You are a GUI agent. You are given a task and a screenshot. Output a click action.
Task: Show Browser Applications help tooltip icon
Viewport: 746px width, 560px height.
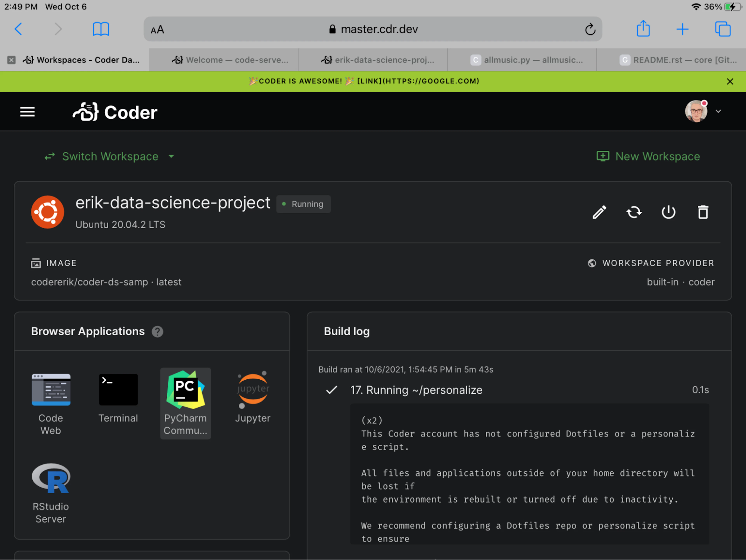click(158, 332)
